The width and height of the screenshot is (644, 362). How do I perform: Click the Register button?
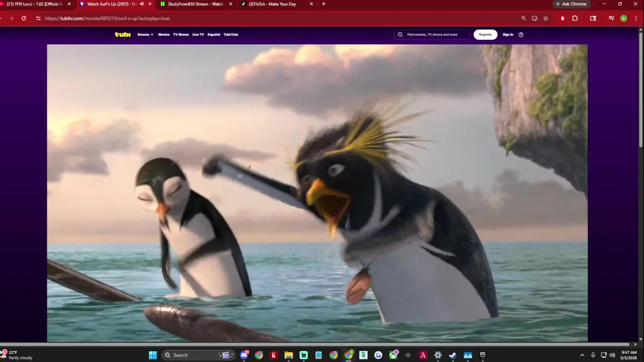[486, 35]
